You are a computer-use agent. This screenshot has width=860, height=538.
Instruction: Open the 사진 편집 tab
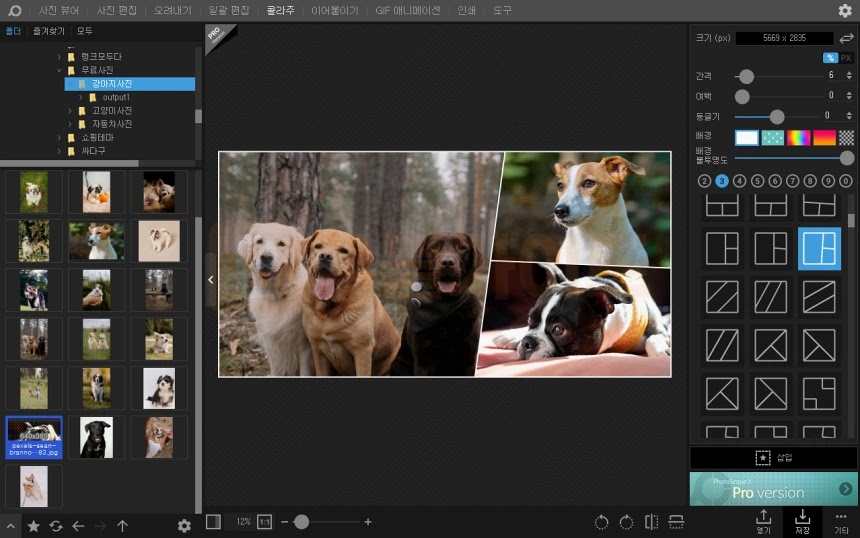[x=116, y=10]
